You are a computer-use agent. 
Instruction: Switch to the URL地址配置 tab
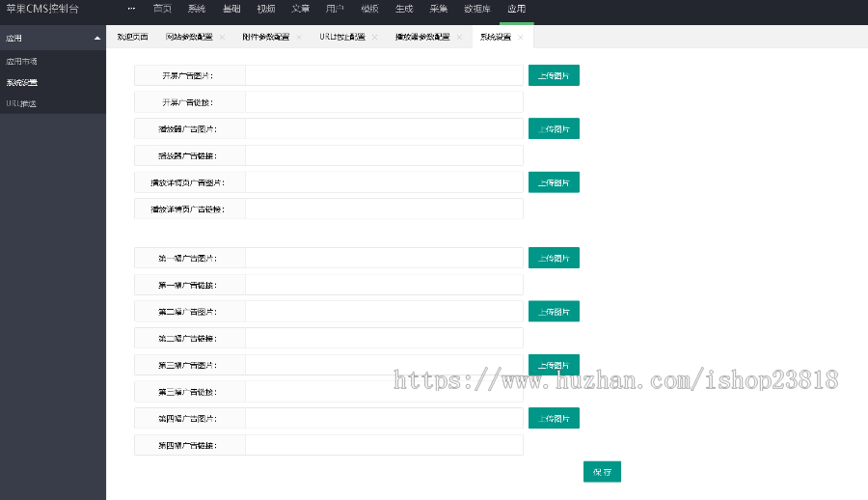tap(342, 37)
